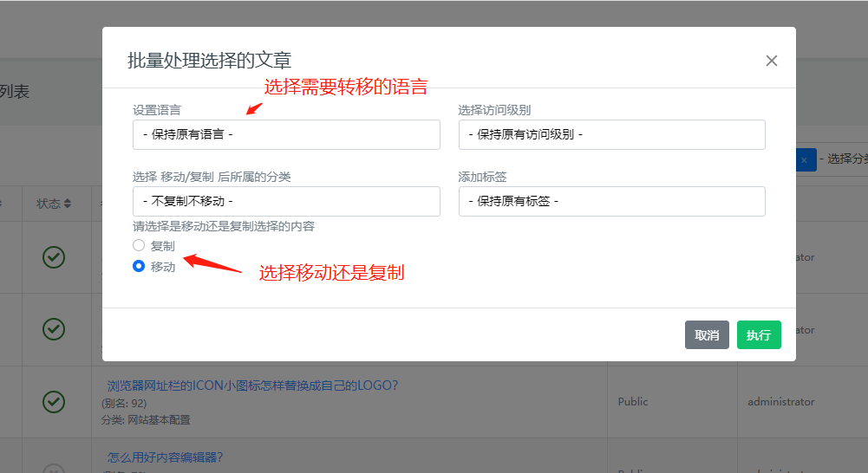Open article 浏览器网址栏的ICON小图标怎样替换成自己的LOGO

[252, 386]
